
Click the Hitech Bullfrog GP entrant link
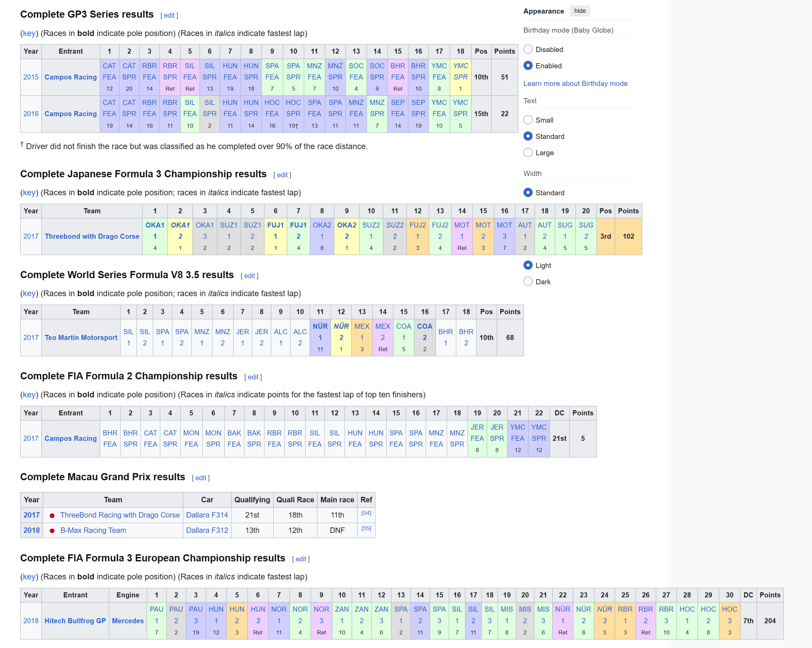tap(75, 620)
